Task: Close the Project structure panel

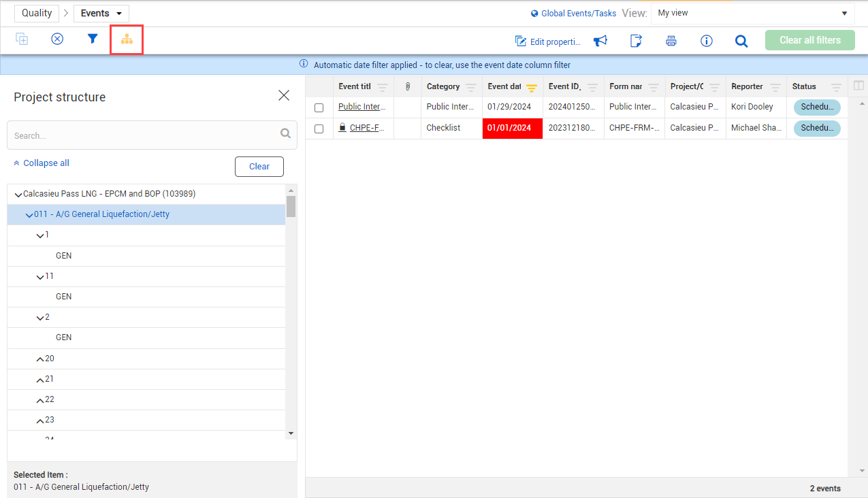Action: click(284, 96)
